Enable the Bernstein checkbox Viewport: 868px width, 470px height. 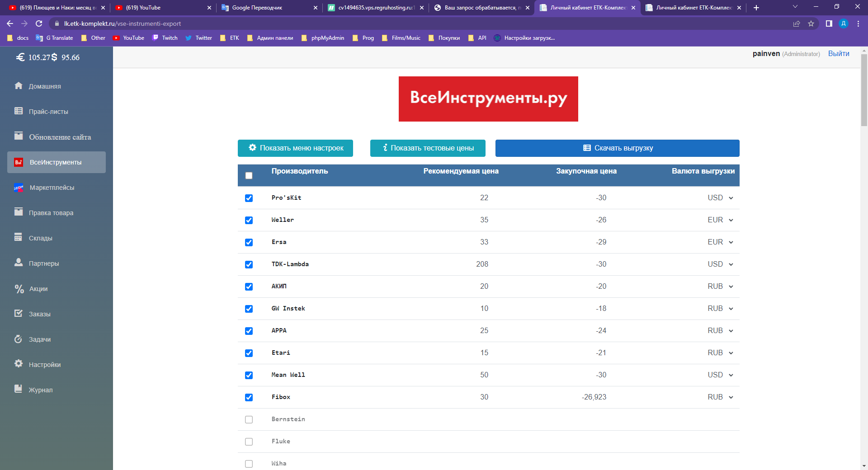pyautogui.click(x=249, y=419)
